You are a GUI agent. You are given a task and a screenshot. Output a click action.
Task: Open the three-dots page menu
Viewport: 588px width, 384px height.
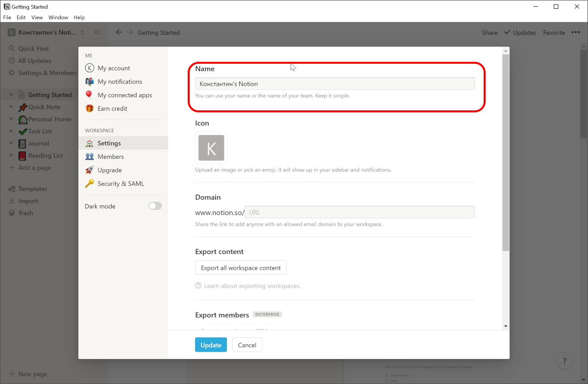point(575,32)
